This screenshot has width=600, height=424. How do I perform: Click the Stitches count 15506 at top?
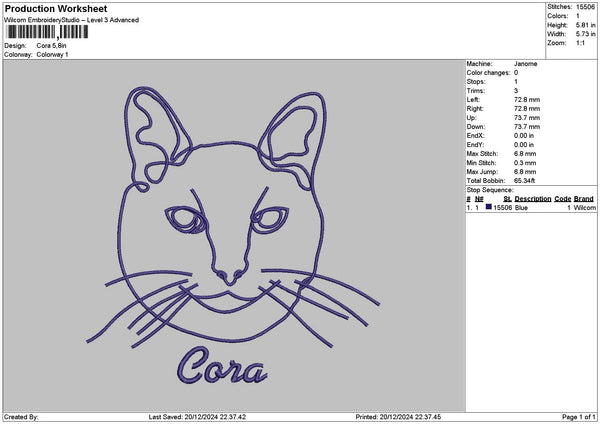click(x=586, y=6)
